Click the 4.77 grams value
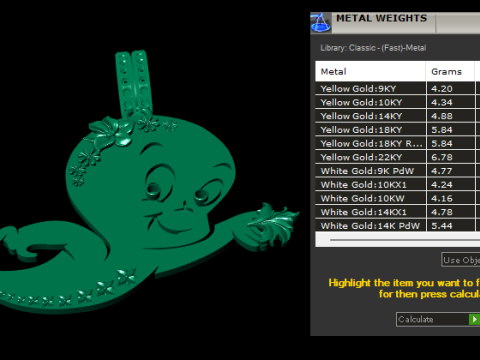 [442, 171]
